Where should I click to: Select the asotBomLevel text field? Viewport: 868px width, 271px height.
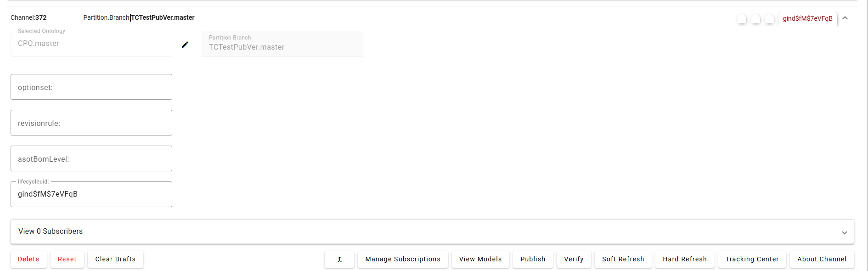click(91, 158)
